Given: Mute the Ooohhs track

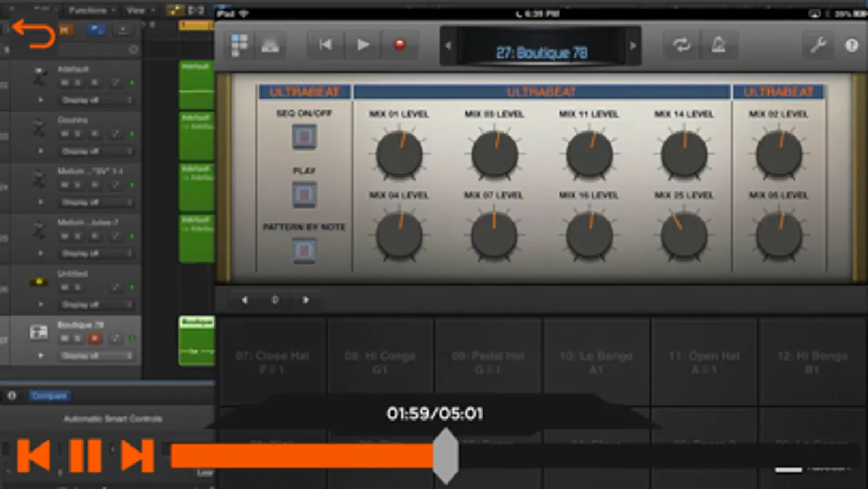Looking at the screenshot, I should [65, 134].
